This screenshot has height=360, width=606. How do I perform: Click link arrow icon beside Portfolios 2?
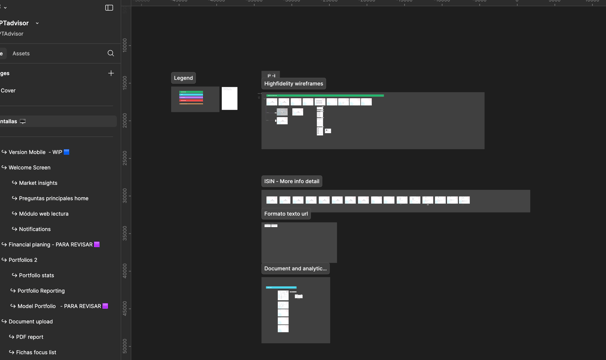pos(4,260)
